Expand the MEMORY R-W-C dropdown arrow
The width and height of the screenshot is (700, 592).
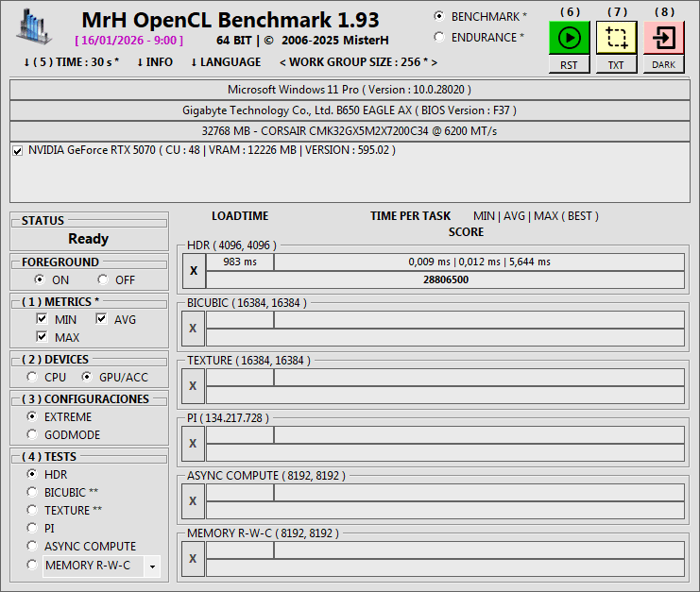pyautogui.click(x=152, y=567)
